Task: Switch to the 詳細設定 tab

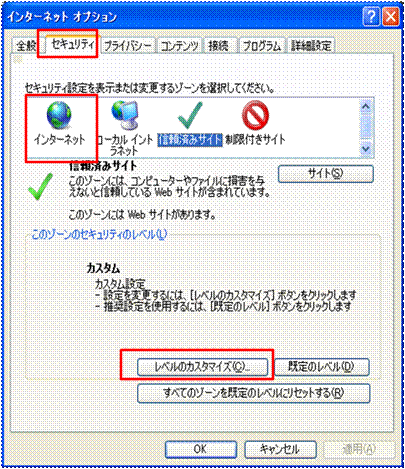Action: (x=311, y=46)
